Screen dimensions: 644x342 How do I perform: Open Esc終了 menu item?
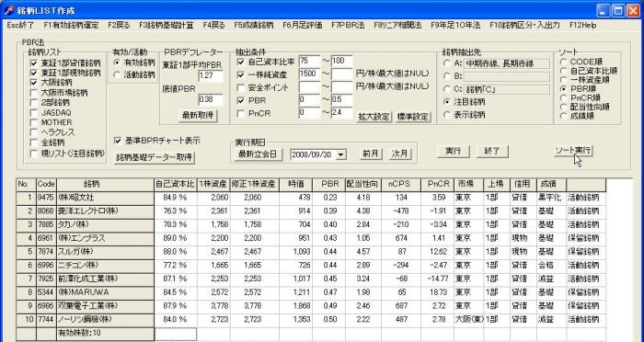20,25
